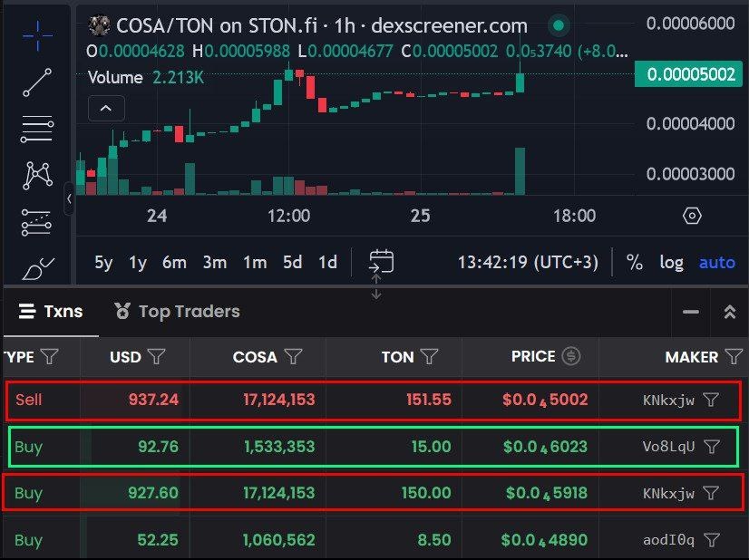Click the 1,533,353 COSA amount

(279, 447)
